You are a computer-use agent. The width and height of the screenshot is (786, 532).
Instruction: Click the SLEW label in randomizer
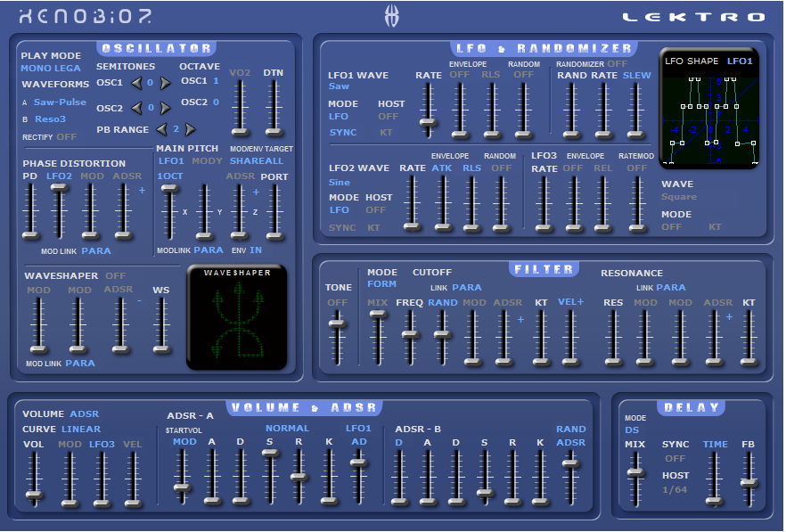636,75
